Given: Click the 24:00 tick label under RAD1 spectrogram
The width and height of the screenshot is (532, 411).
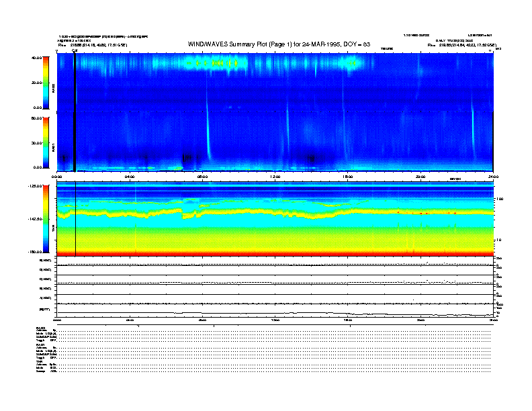Looking at the screenshot, I should click(493, 177).
